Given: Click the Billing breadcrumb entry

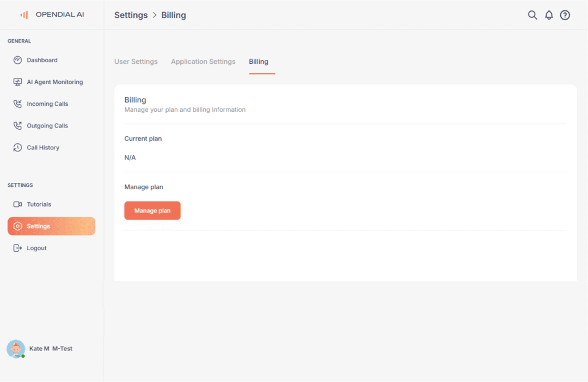Looking at the screenshot, I should pyautogui.click(x=174, y=15).
